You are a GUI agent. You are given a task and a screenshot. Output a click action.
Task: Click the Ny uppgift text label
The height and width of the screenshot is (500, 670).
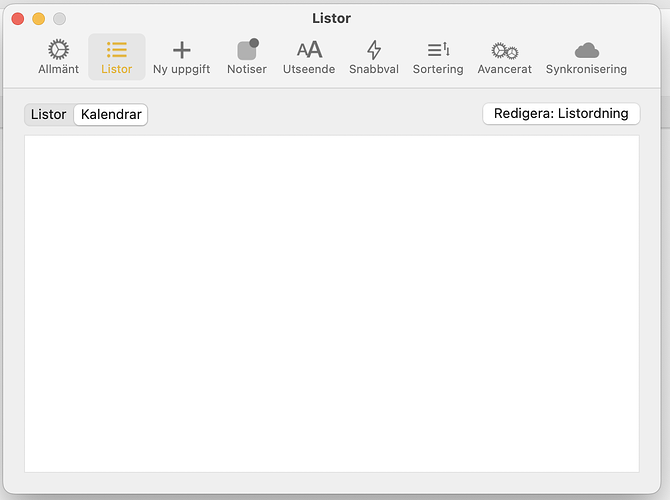pyautogui.click(x=181, y=70)
